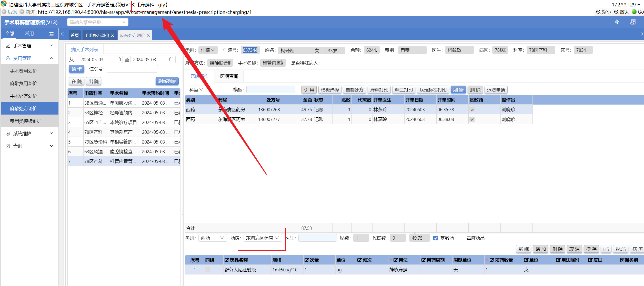Click the hamburger menu collapse icon
The width and height of the screenshot is (644, 286).
point(51,34)
